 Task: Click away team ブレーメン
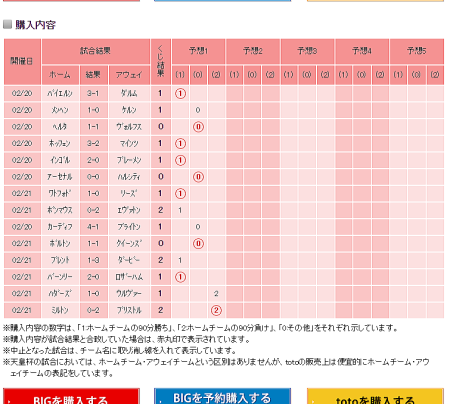[x=129, y=160]
